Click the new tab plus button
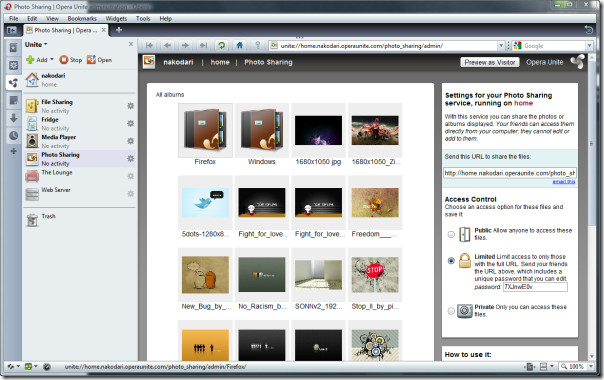604x380 pixels. [119, 30]
